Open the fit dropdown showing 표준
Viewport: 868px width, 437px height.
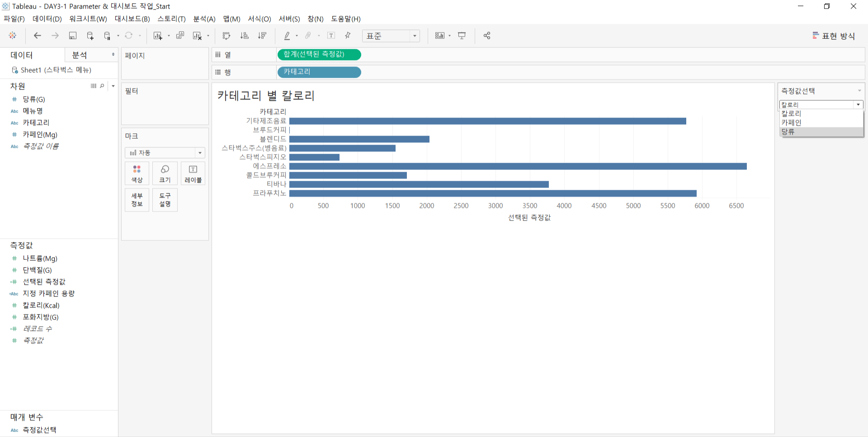click(x=391, y=36)
